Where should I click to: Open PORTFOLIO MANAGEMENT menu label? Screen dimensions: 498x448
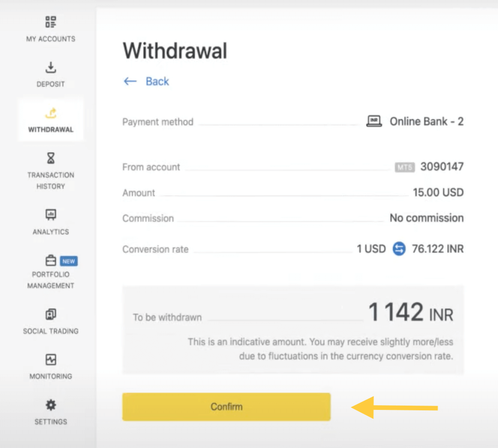click(51, 280)
